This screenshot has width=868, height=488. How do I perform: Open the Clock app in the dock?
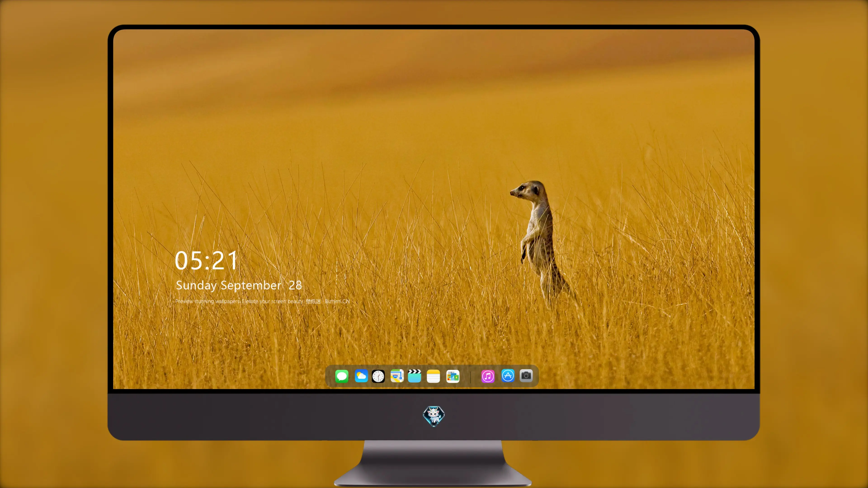(x=378, y=376)
